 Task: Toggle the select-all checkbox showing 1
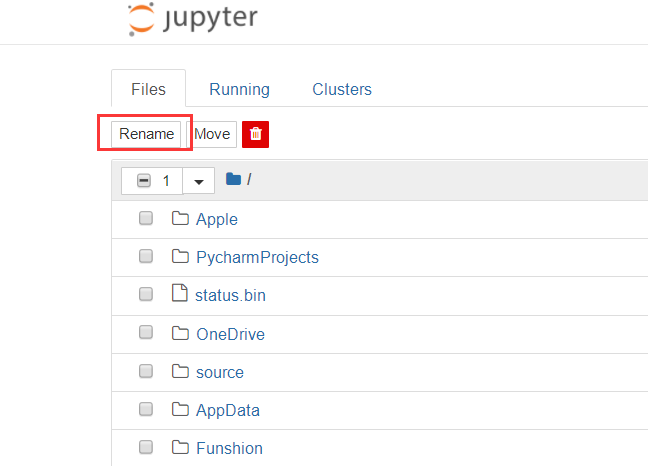(144, 181)
